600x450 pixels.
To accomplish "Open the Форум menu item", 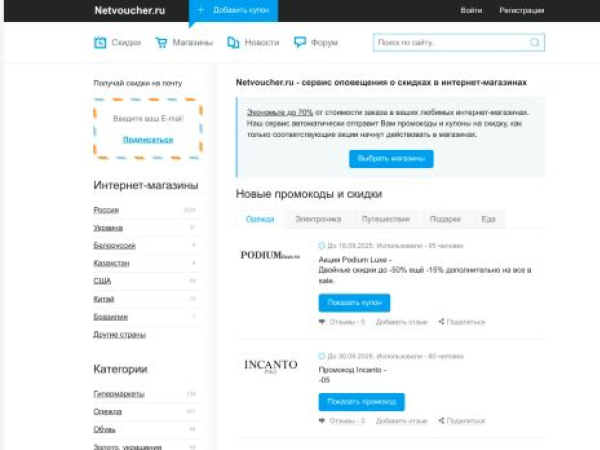I will point(324,42).
